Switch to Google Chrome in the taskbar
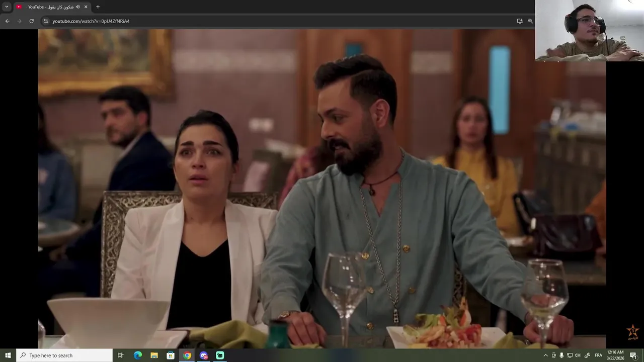The width and height of the screenshot is (644, 362). click(x=187, y=355)
